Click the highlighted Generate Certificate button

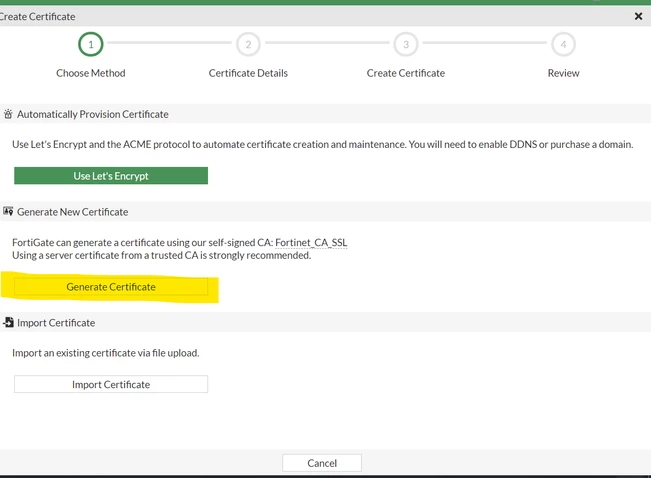point(111,287)
